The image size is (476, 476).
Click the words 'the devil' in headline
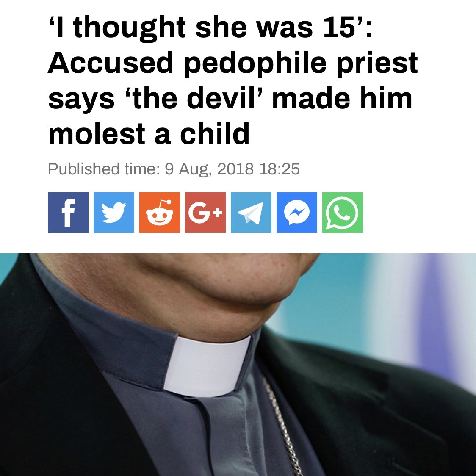pyautogui.click(x=195, y=98)
